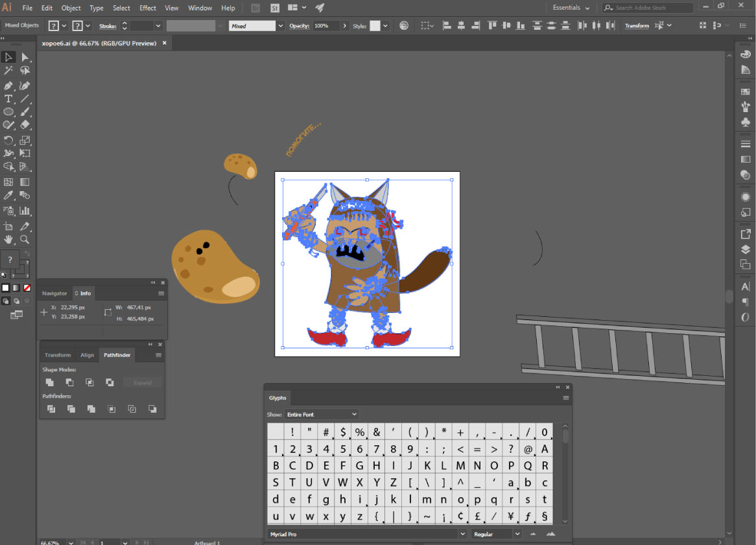Apply the Minus Back pathfinder

pyautogui.click(x=152, y=409)
